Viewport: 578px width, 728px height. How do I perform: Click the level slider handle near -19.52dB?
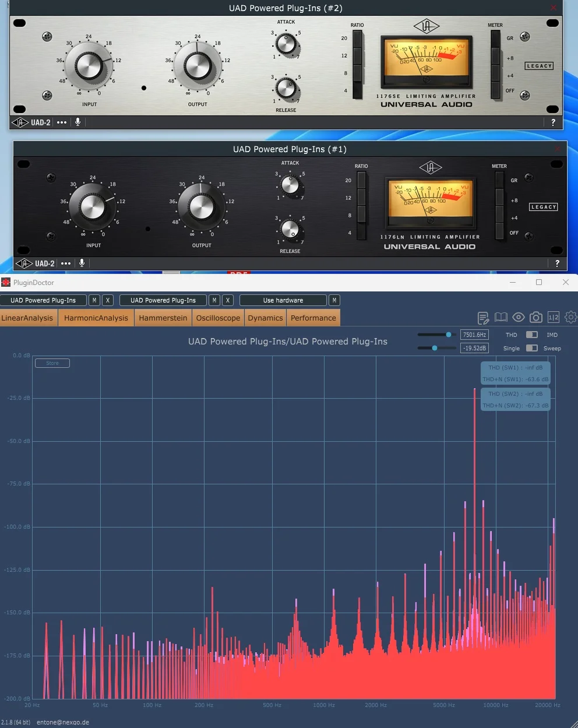click(435, 348)
